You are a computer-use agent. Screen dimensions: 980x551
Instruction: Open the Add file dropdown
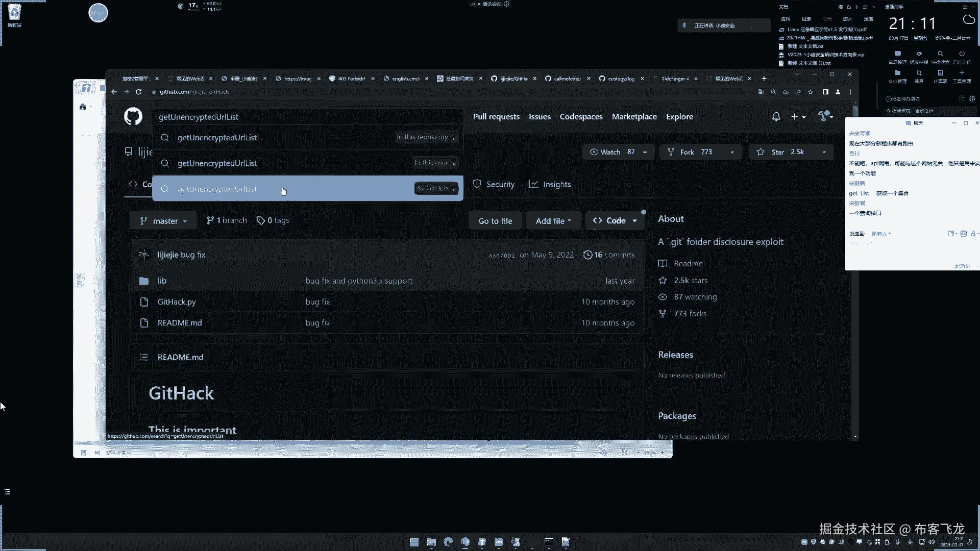553,221
